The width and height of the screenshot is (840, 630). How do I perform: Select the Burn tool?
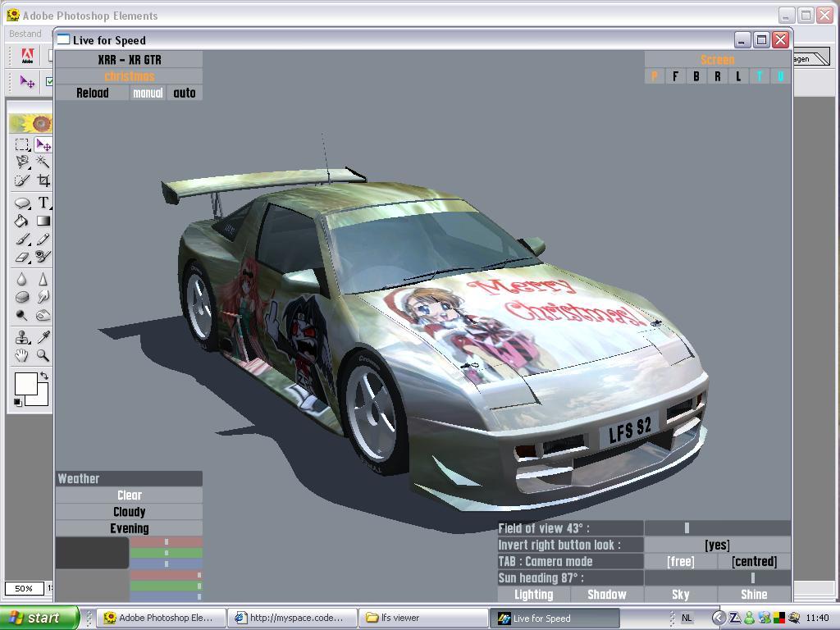(x=43, y=315)
